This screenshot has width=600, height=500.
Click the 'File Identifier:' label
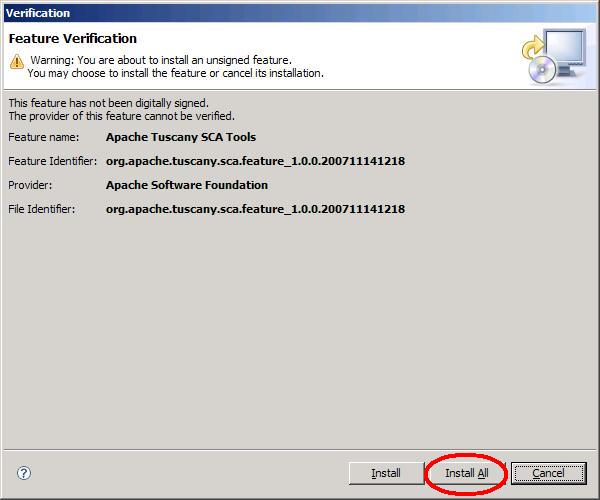tap(42, 209)
